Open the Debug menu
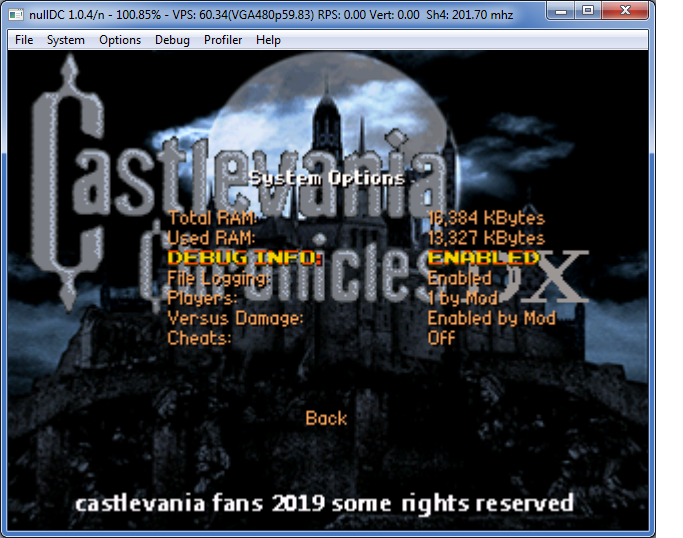683x538 pixels. (x=172, y=40)
